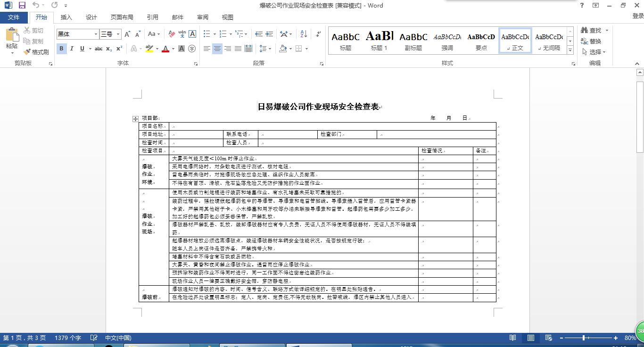The image size is (644, 347).
Task: Click the zoom slider handle
Action: 584,338
